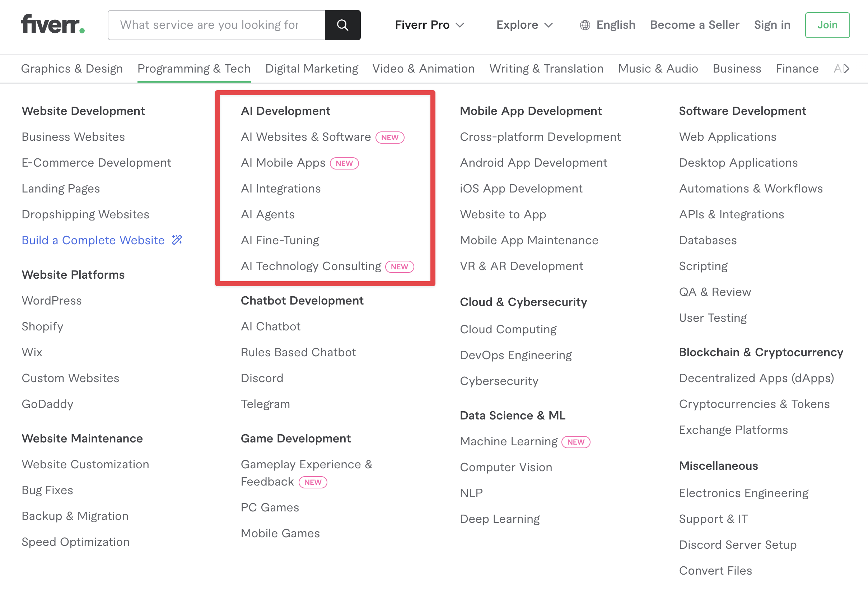Screen dimensions: 868x594
Task: Click the search magnifier button
Action: pos(342,25)
